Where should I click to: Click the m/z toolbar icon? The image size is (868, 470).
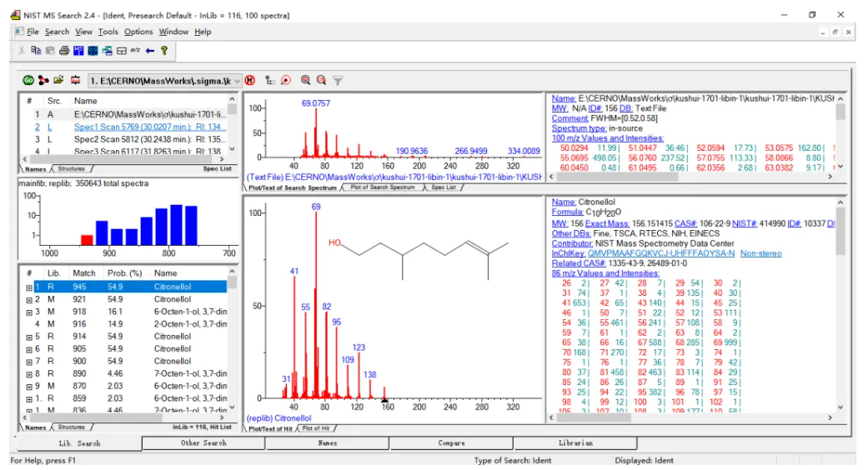(135, 51)
